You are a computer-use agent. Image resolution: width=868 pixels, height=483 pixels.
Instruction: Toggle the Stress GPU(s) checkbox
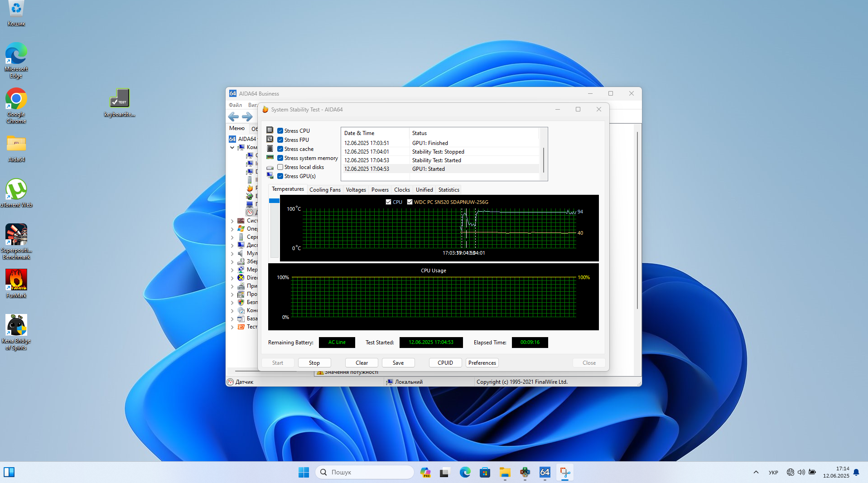(280, 176)
